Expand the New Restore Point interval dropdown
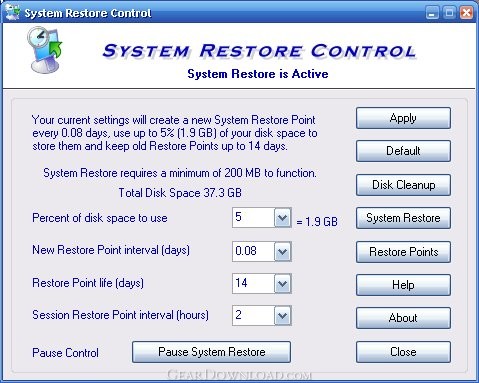The width and height of the screenshot is (479, 383). click(x=283, y=251)
